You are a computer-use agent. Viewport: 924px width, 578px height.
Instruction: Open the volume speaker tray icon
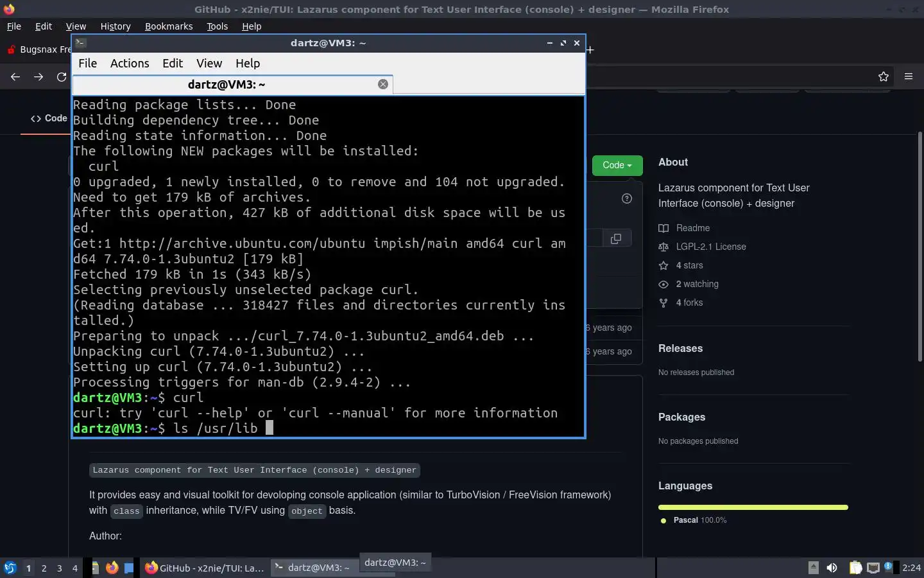tap(832, 568)
